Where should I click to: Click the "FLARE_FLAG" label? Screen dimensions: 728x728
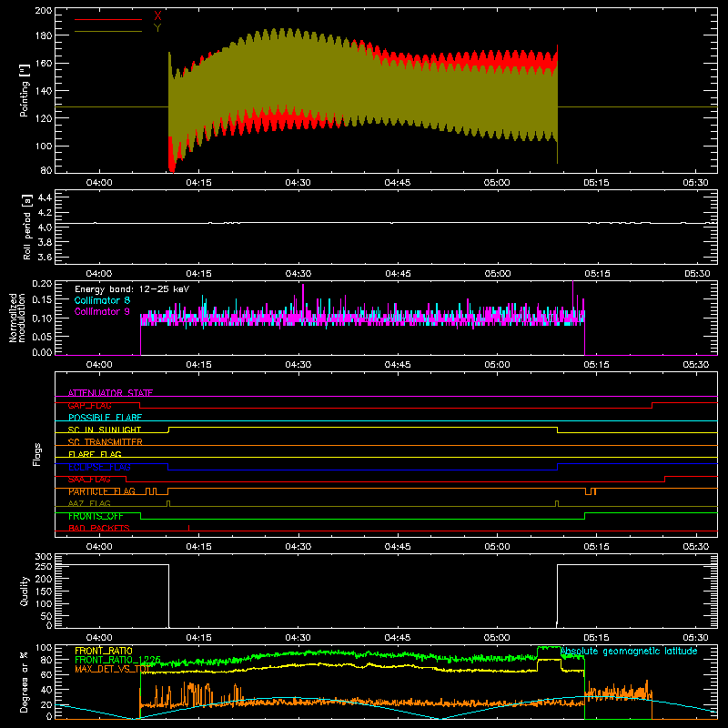pyautogui.click(x=95, y=454)
